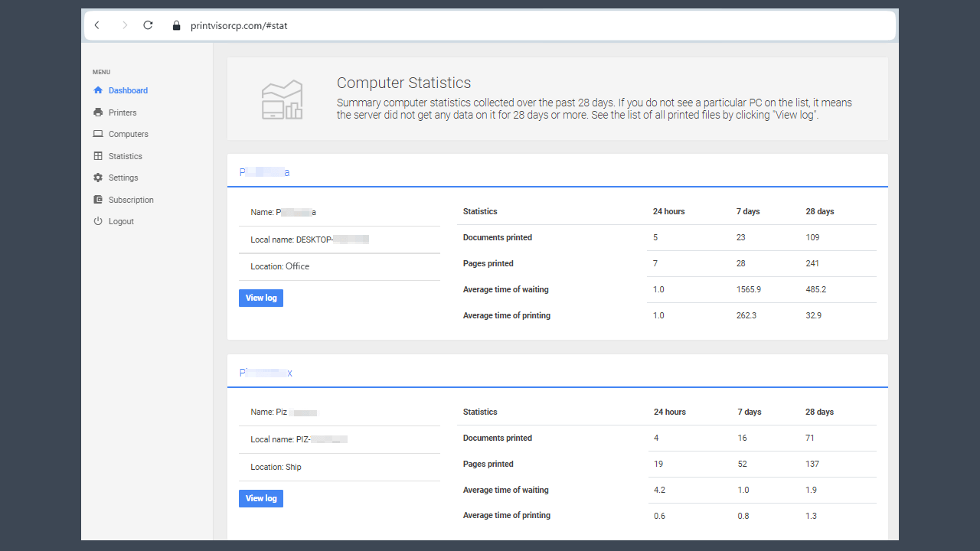The width and height of the screenshot is (980, 551).
Task: Click the Settings gear icon in sidebar
Action: pyautogui.click(x=98, y=178)
